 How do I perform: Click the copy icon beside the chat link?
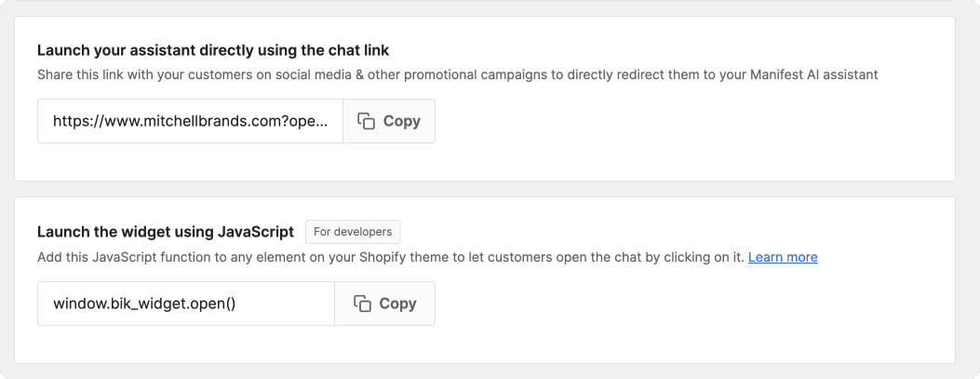coord(366,121)
